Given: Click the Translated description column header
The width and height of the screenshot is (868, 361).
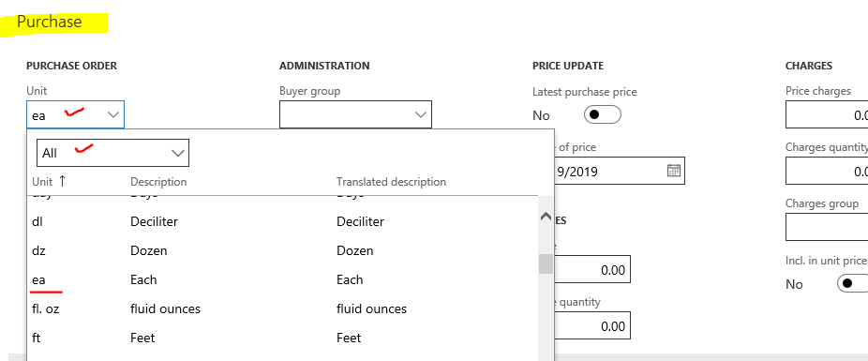Looking at the screenshot, I should (392, 182).
